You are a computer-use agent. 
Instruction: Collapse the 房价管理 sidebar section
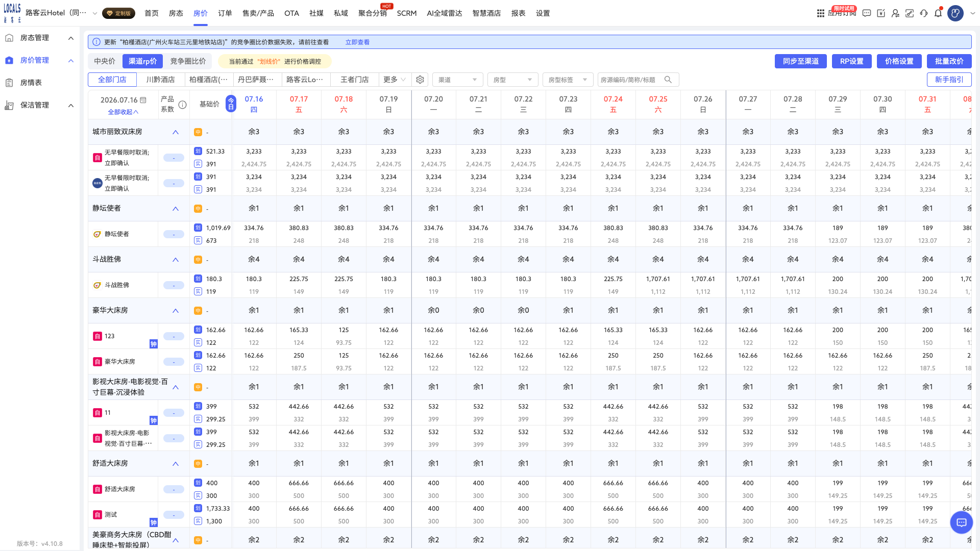point(71,60)
